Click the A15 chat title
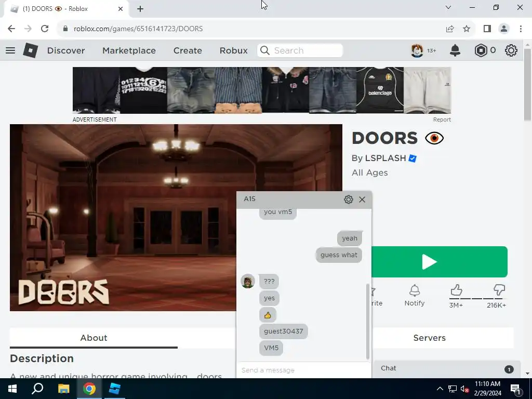 pos(249,199)
